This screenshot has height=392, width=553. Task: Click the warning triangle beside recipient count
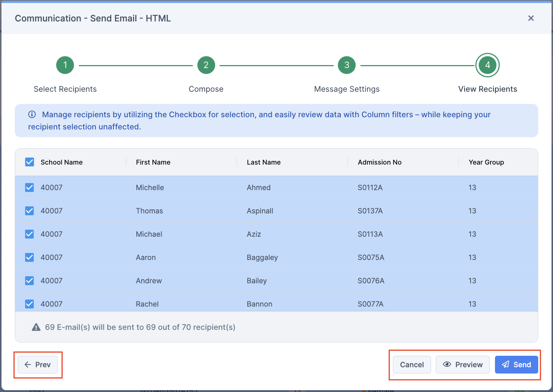point(36,327)
